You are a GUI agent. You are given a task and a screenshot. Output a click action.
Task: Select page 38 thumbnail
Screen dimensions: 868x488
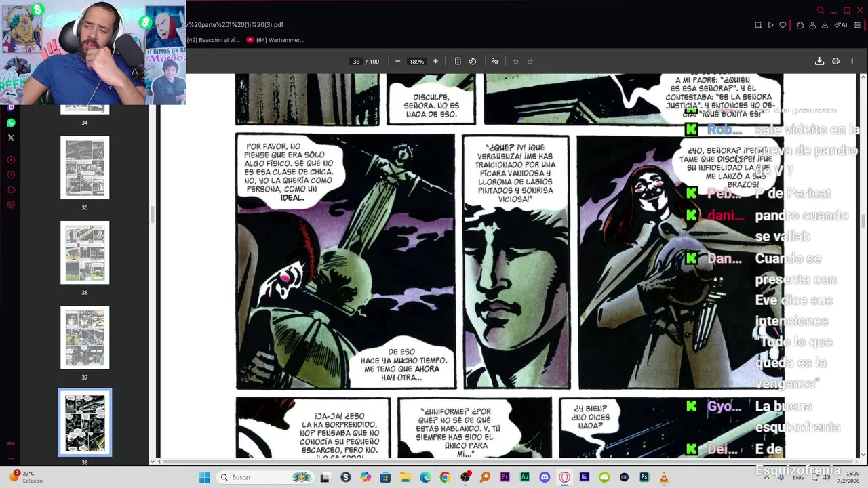(85, 422)
